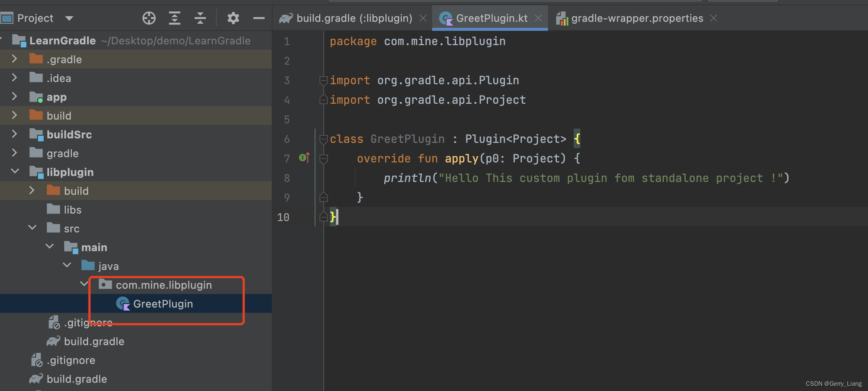Fold the GreetPlugin class at line 6
Screen dimensions: 868x391
coord(323,139)
